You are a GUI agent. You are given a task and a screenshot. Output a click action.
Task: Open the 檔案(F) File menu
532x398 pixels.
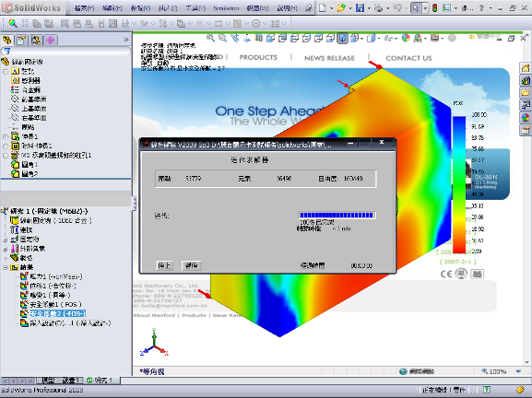click(x=84, y=8)
